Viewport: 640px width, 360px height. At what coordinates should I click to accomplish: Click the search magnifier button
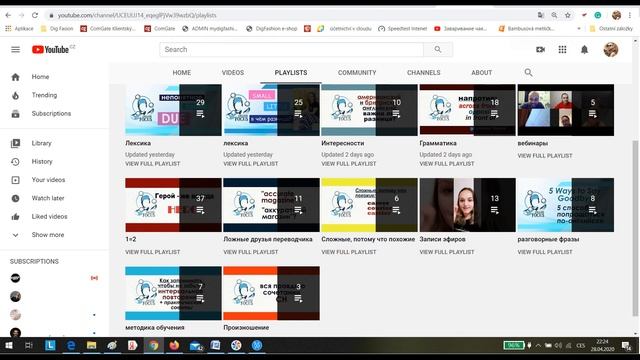(438, 49)
